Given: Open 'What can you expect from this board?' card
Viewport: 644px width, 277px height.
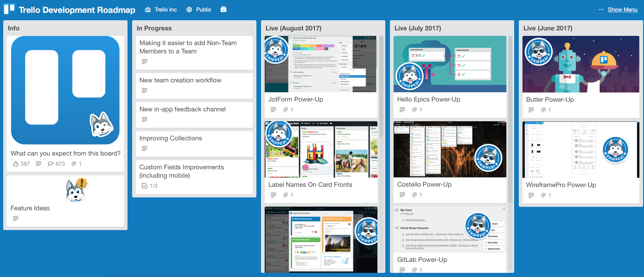Looking at the screenshot, I should 66,153.
